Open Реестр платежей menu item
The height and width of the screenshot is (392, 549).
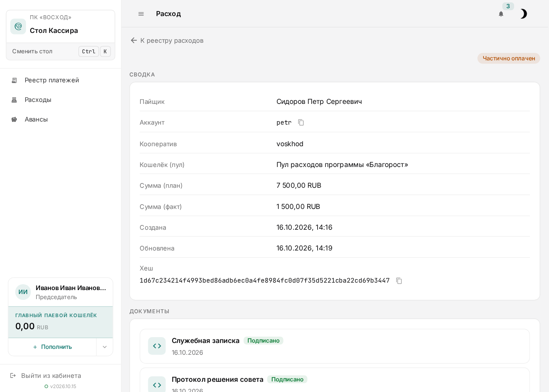[60, 80]
